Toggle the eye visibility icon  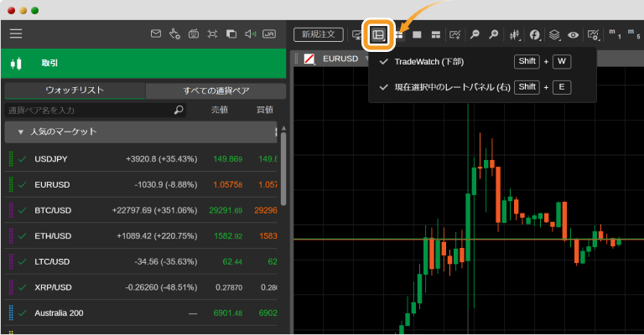click(x=574, y=35)
